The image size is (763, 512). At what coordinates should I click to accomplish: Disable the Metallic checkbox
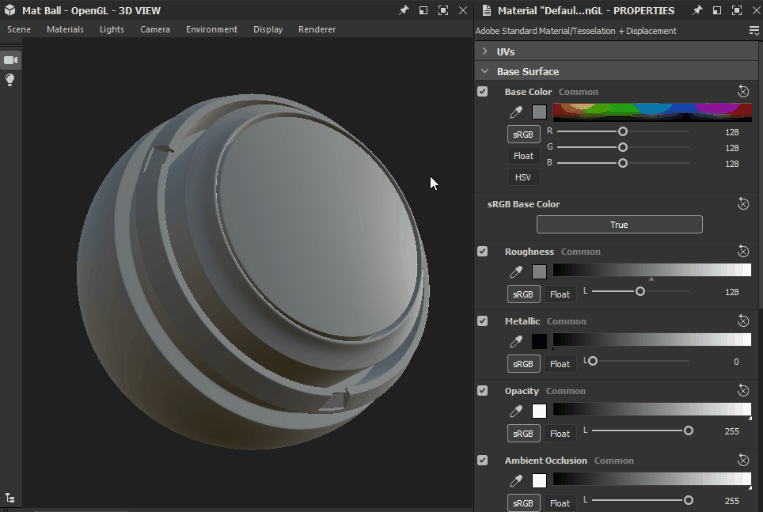coord(482,321)
